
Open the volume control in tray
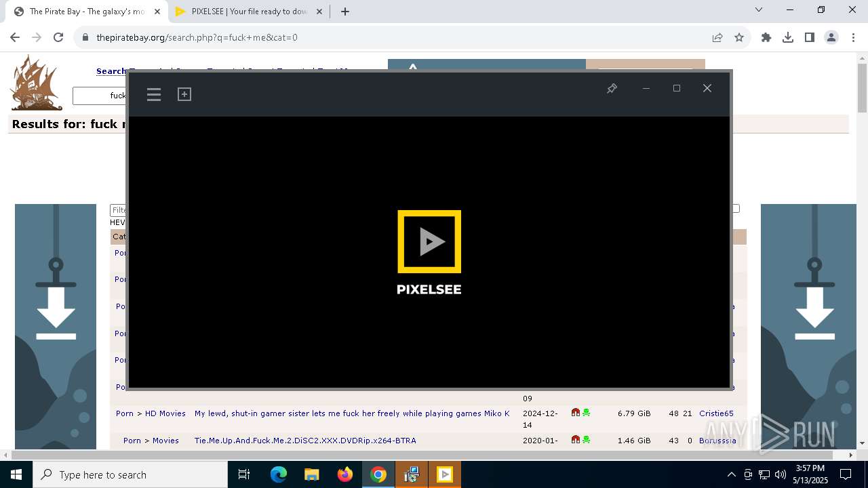click(781, 474)
